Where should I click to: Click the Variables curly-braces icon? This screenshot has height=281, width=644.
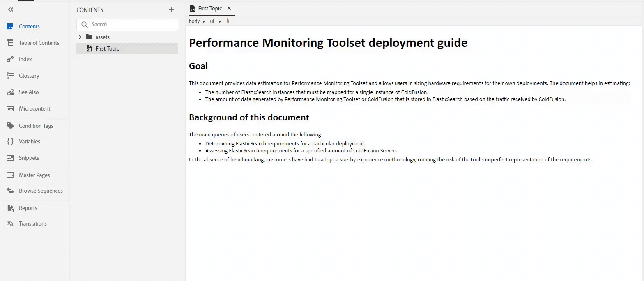11,141
